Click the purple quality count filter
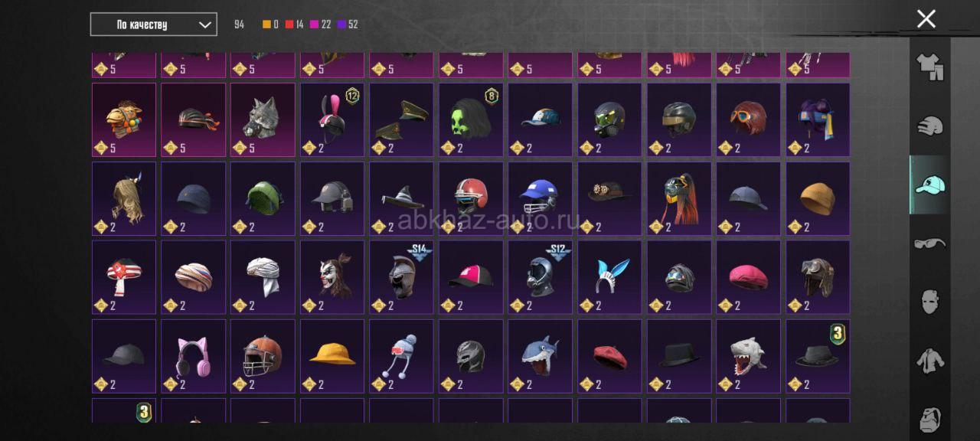The image size is (980, 441). click(347, 24)
